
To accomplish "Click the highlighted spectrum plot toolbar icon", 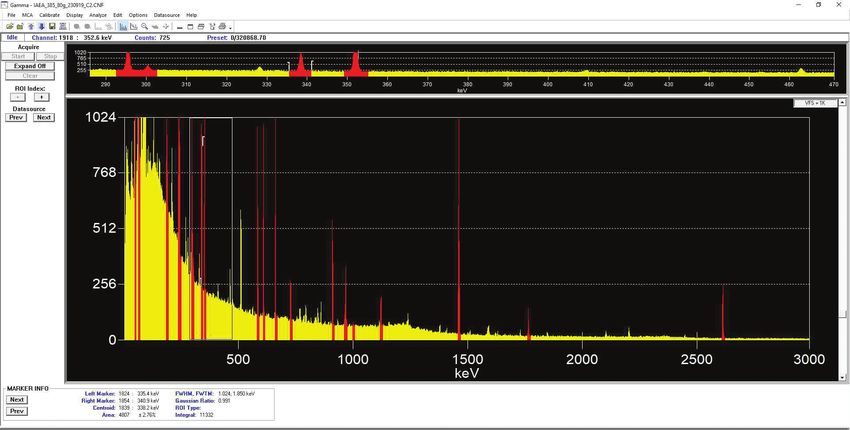I will click(x=123, y=26).
